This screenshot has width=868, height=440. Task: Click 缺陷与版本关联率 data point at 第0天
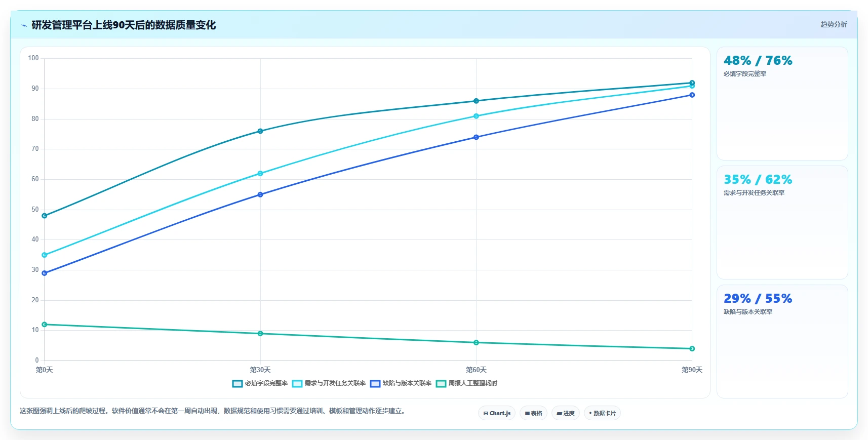45,273
